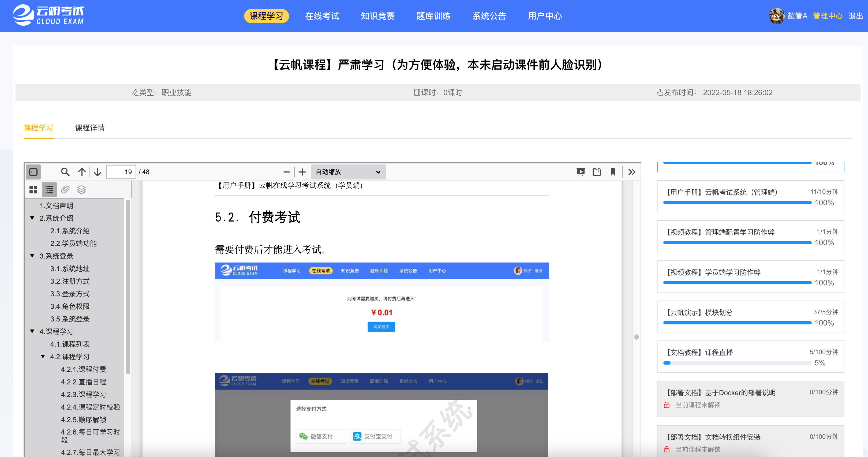Open outline item 4.2.3.课程学习

tap(84, 394)
